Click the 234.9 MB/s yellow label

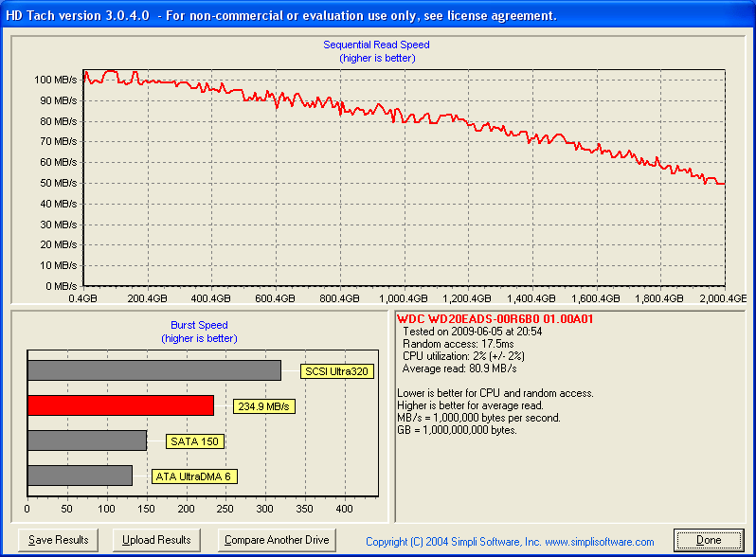[264, 406]
